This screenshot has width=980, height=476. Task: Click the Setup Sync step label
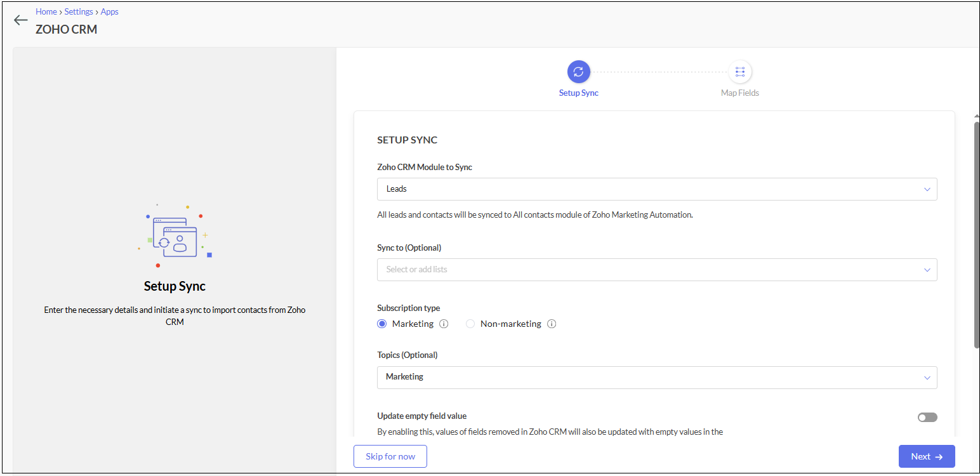(578, 93)
